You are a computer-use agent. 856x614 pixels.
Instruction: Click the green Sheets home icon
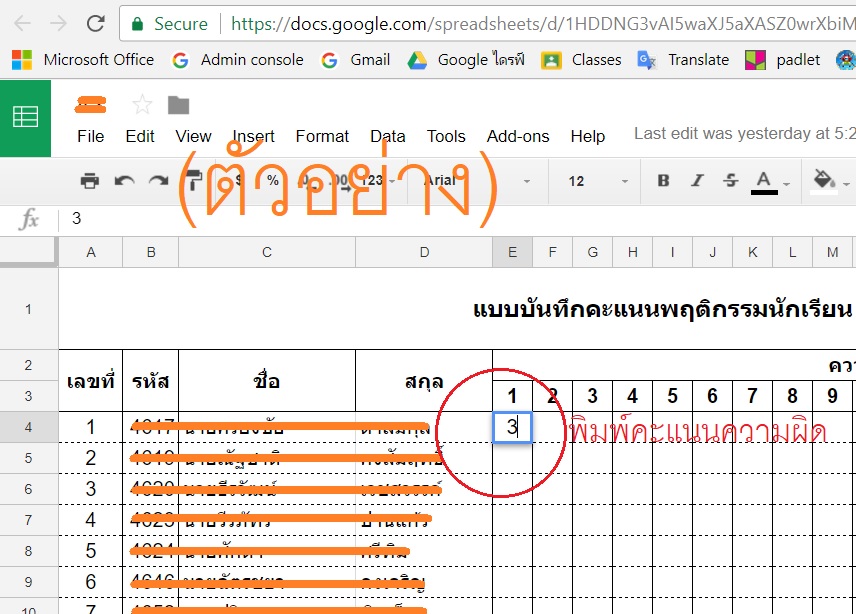25,118
